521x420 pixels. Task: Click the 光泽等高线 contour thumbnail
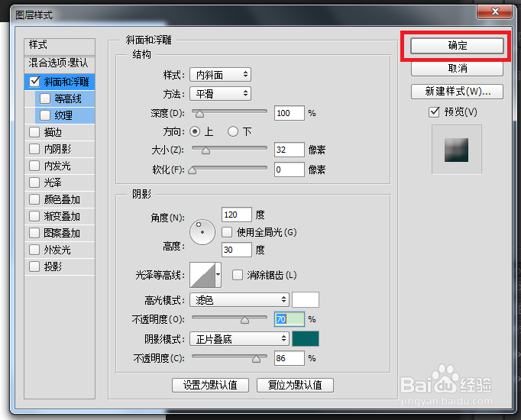click(x=202, y=275)
